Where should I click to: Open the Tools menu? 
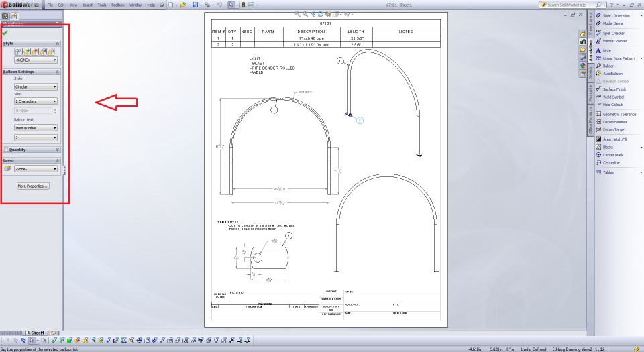[x=102, y=5]
